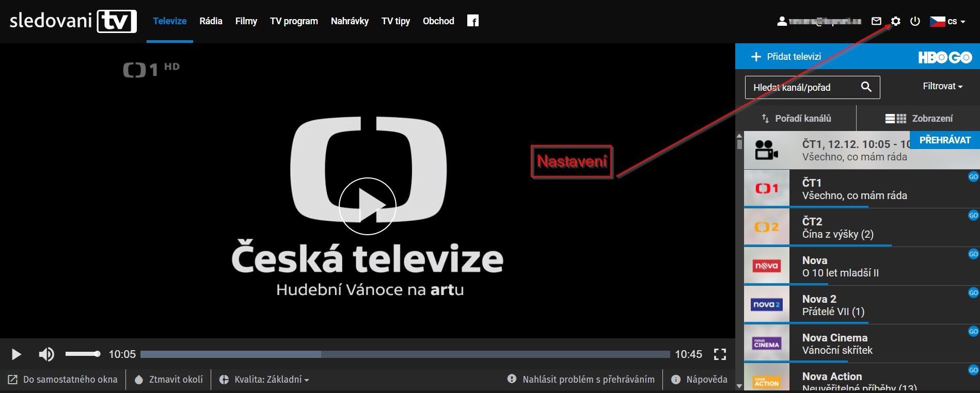Screen dimensions: 980x393
Task: Open the Kvalita: Základní dropdown
Action: point(264,380)
